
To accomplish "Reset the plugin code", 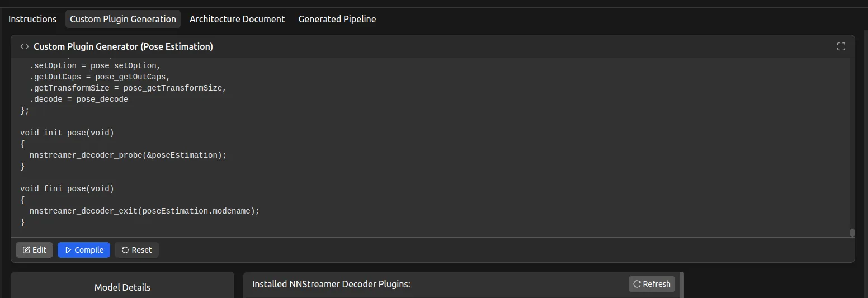I will pos(136,250).
